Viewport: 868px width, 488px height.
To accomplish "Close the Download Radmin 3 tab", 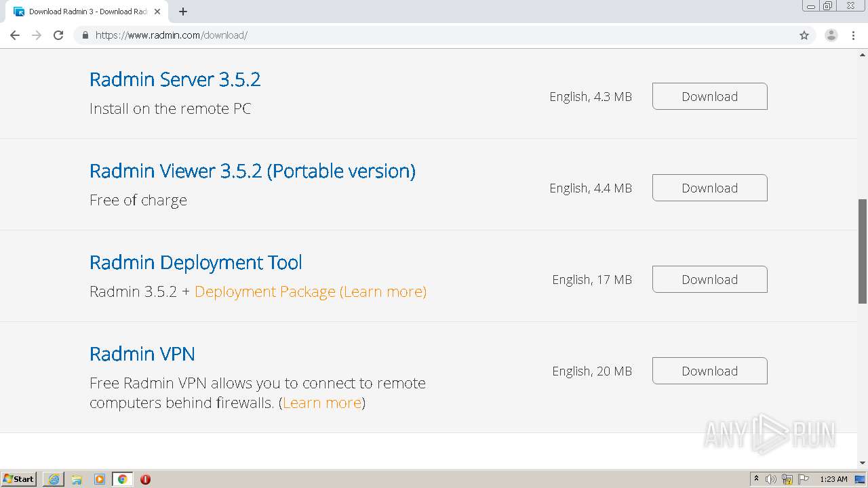I will click(x=157, y=12).
